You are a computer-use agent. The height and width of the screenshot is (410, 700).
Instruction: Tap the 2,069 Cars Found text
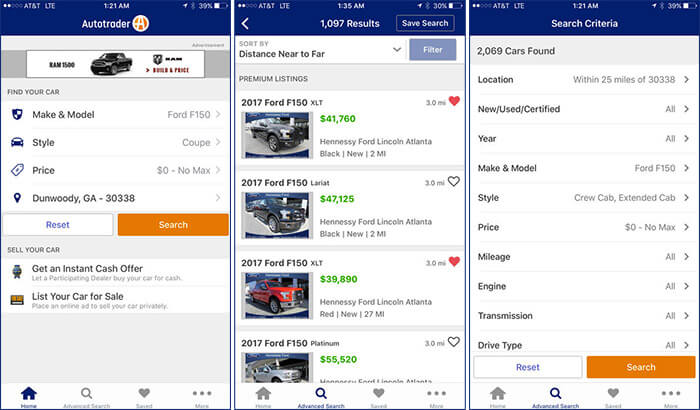pyautogui.click(x=516, y=51)
